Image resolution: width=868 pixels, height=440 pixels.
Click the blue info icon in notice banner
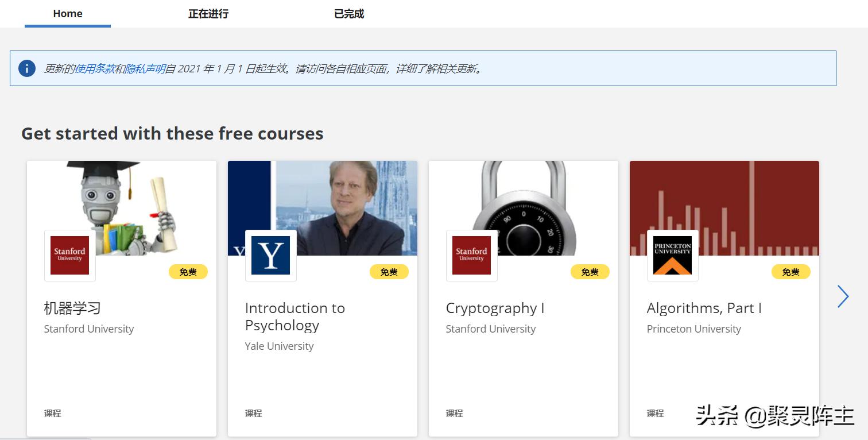pos(27,68)
